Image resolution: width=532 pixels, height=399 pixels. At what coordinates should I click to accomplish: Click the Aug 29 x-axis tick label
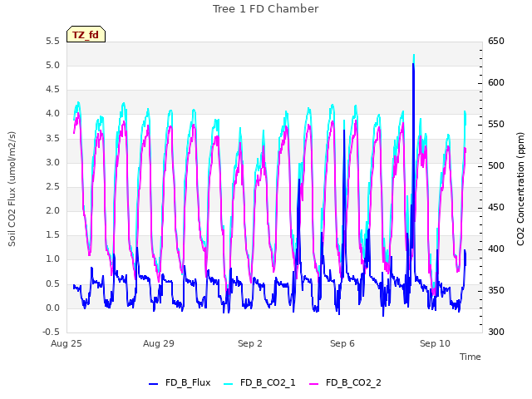point(159,343)
